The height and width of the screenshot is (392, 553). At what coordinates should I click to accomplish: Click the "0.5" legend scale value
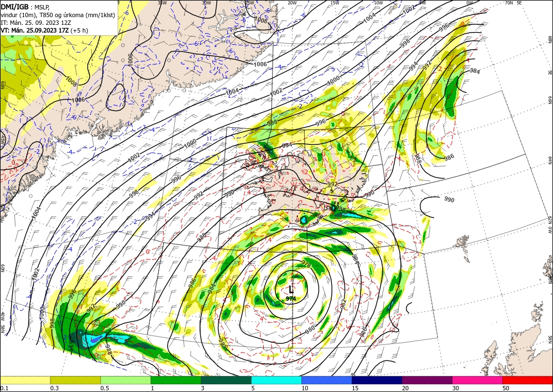[105, 388]
